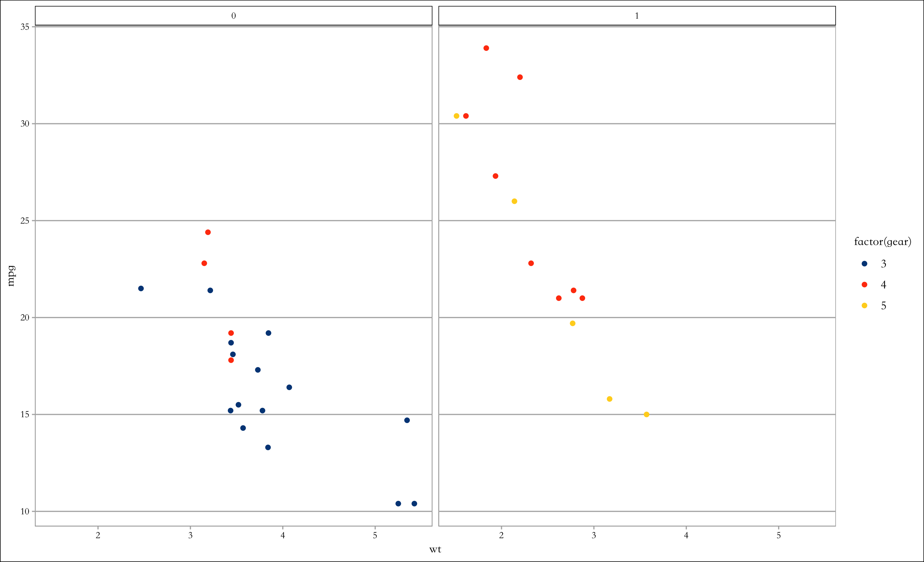Click the y-axis title mpg
The height and width of the screenshot is (562, 924).
tap(11, 276)
